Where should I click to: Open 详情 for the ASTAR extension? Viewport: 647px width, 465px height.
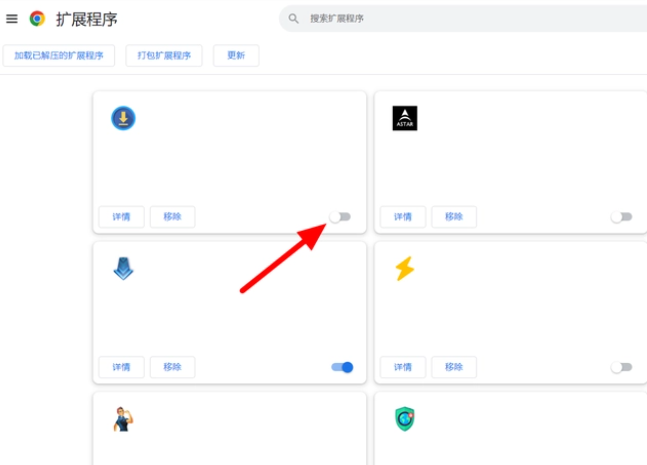coord(403,217)
